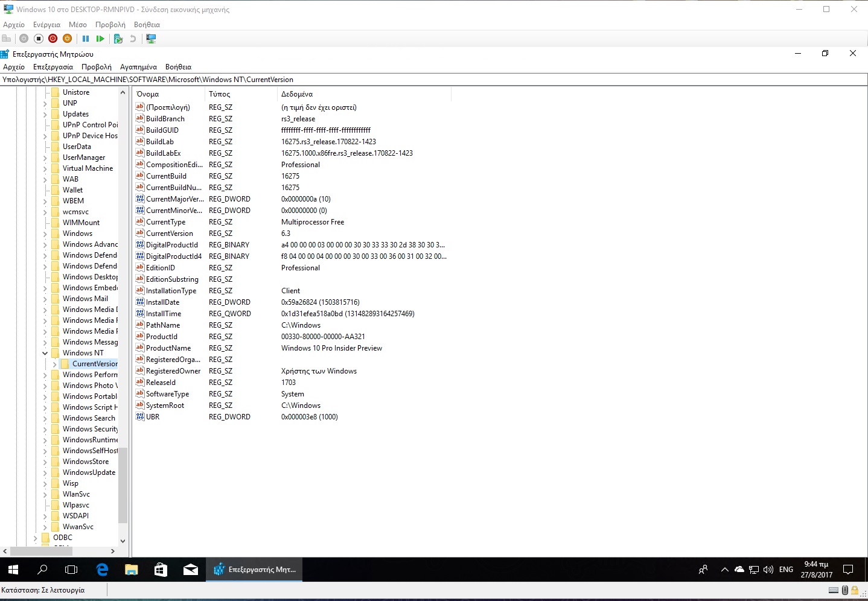868x601 pixels.
Task: Pause the virtual machine
Action: [x=86, y=39]
